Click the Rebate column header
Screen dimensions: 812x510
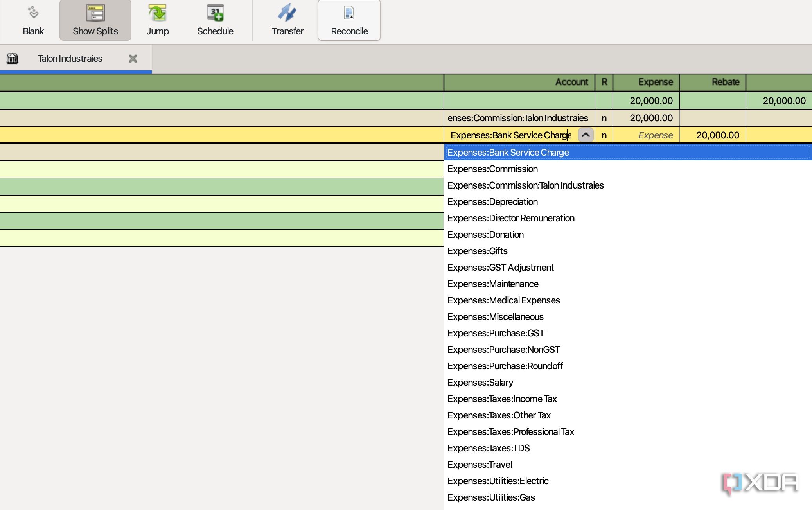pyautogui.click(x=713, y=82)
